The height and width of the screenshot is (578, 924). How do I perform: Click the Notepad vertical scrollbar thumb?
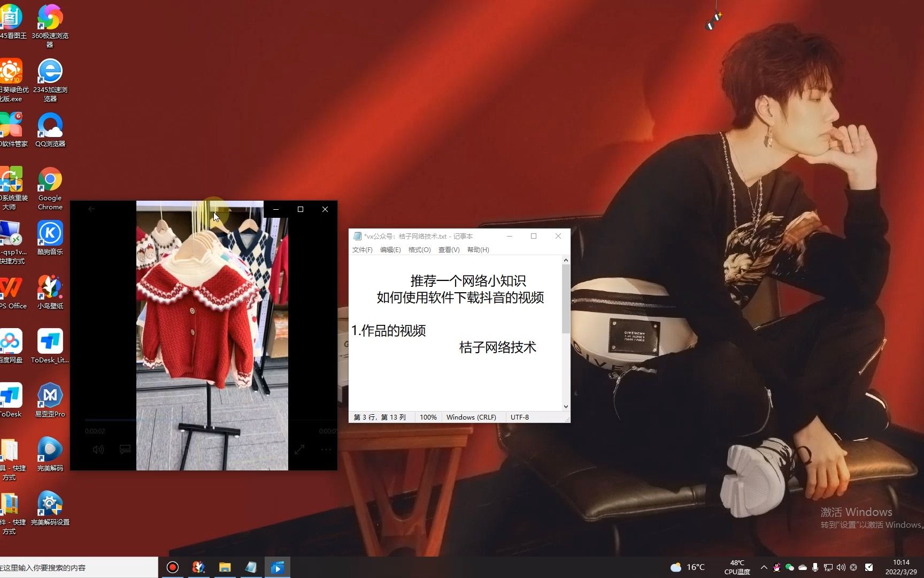pyautogui.click(x=566, y=299)
